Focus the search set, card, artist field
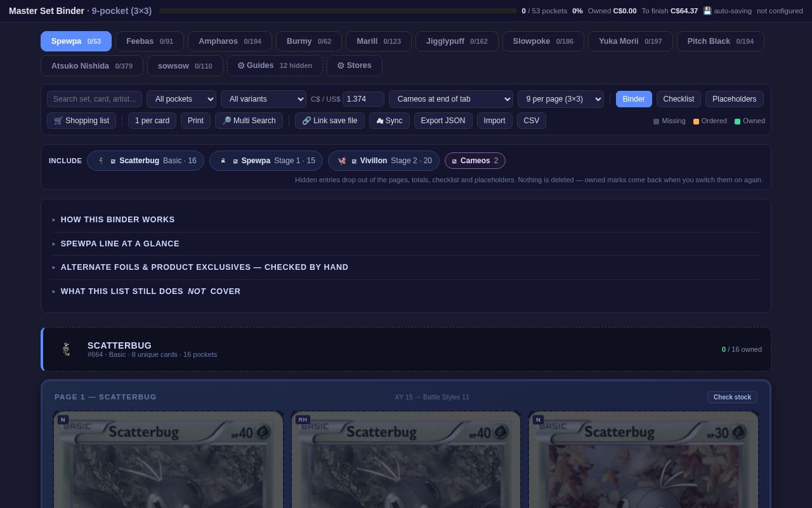812x508 pixels. [x=95, y=99]
